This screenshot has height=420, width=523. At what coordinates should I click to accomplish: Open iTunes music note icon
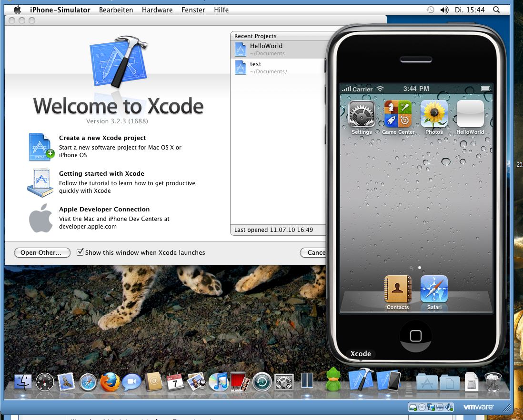click(218, 382)
